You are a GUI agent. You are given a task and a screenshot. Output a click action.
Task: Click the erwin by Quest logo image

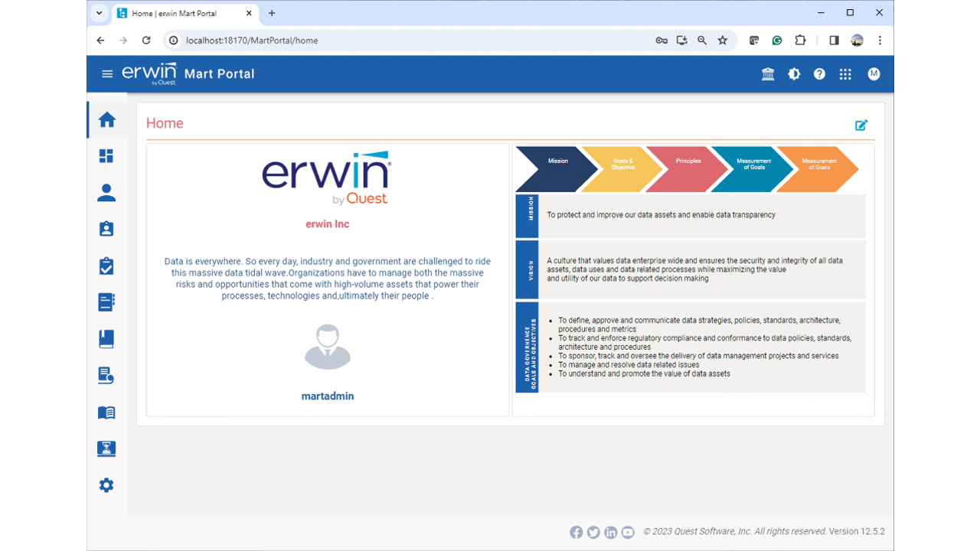(328, 178)
